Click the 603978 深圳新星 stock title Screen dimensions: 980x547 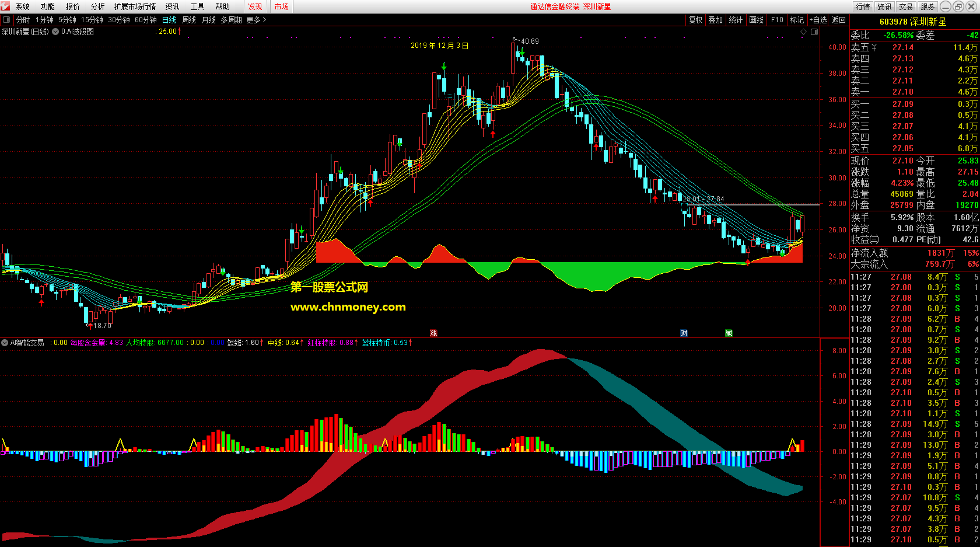tap(913, 22)
